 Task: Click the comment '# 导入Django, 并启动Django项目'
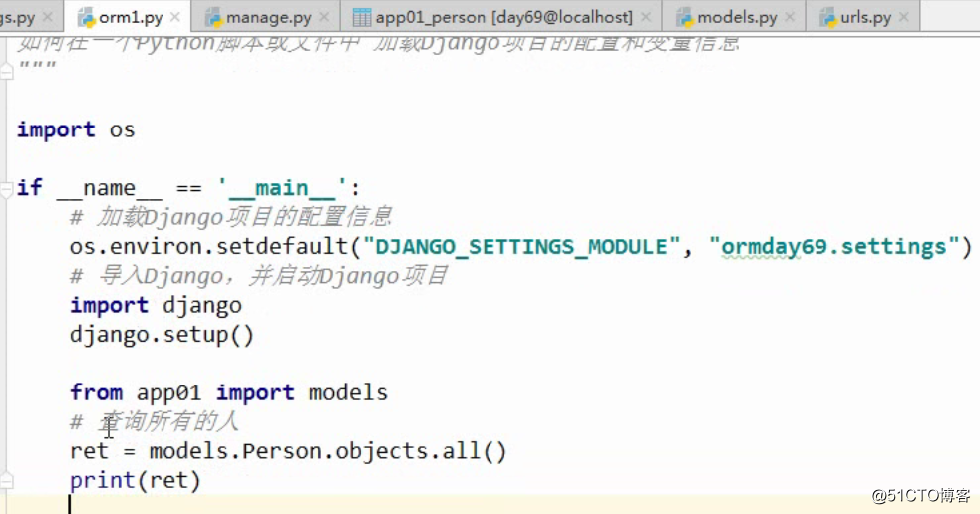tap(259, 275)
